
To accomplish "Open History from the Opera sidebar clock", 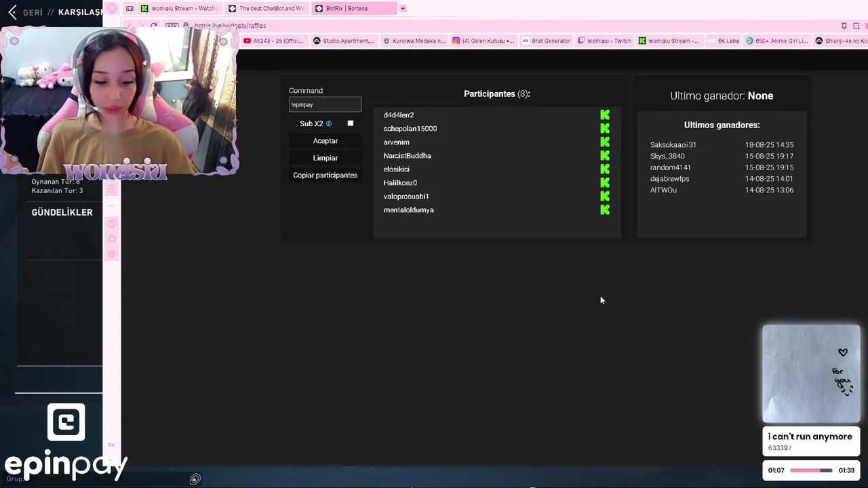I will (112, 224).
